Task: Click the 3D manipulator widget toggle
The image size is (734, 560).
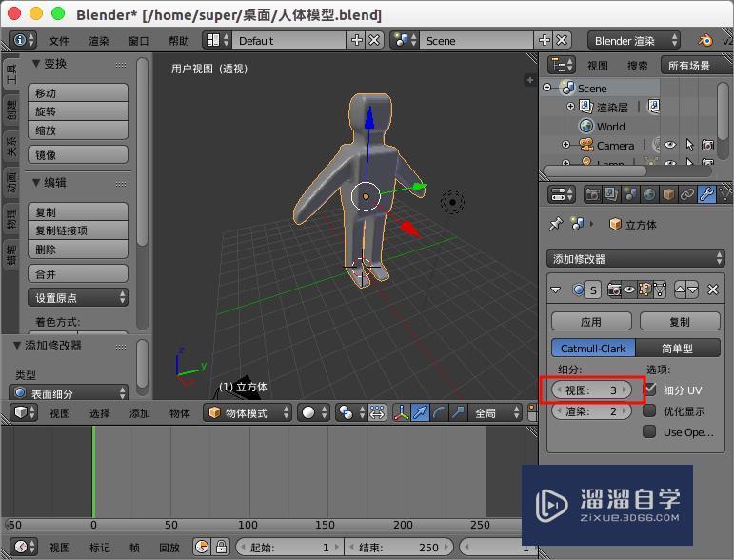Action: pyautogui.click(x=401, y=412)
